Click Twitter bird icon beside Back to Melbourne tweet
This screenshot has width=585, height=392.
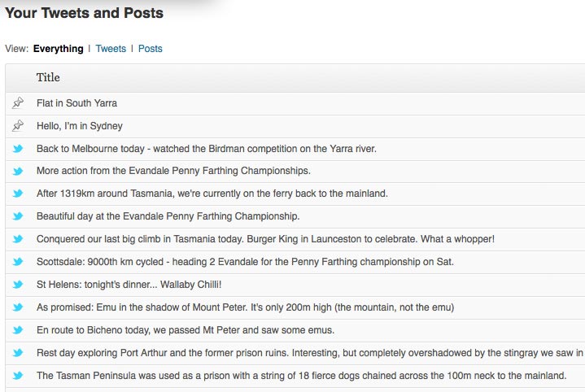[x=18, y=149]
